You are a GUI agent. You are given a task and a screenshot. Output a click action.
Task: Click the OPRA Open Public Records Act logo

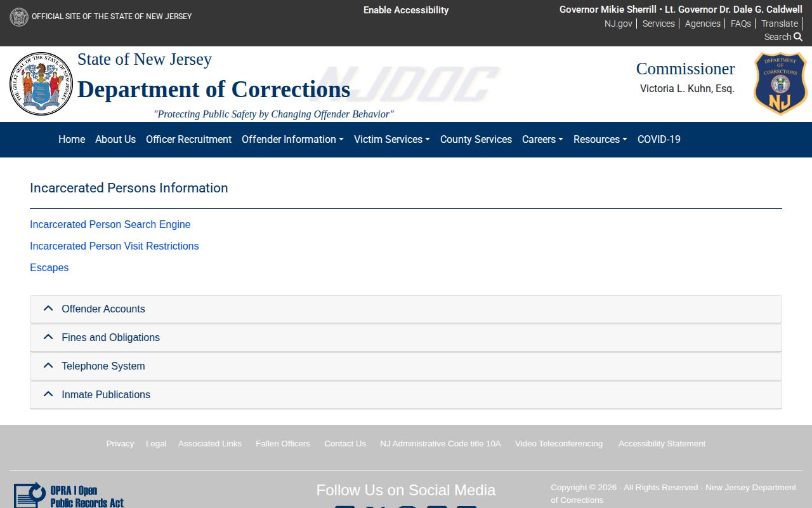(69, 495)
